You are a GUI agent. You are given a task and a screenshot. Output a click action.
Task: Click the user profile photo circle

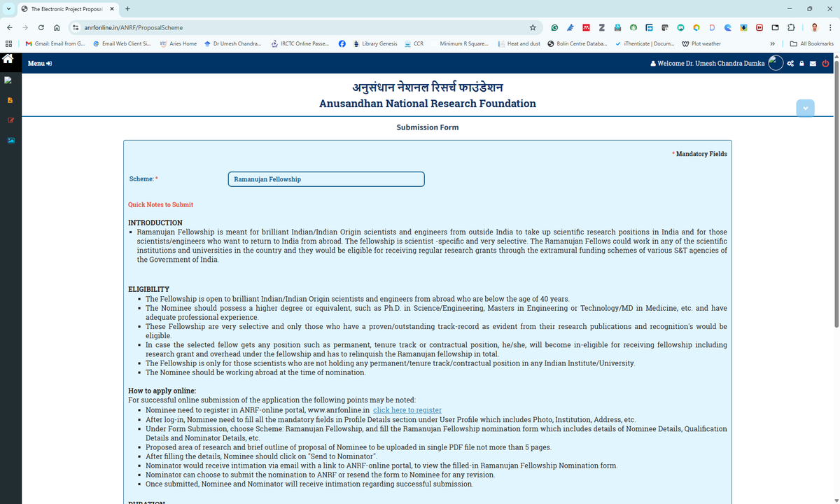point(776,63)
